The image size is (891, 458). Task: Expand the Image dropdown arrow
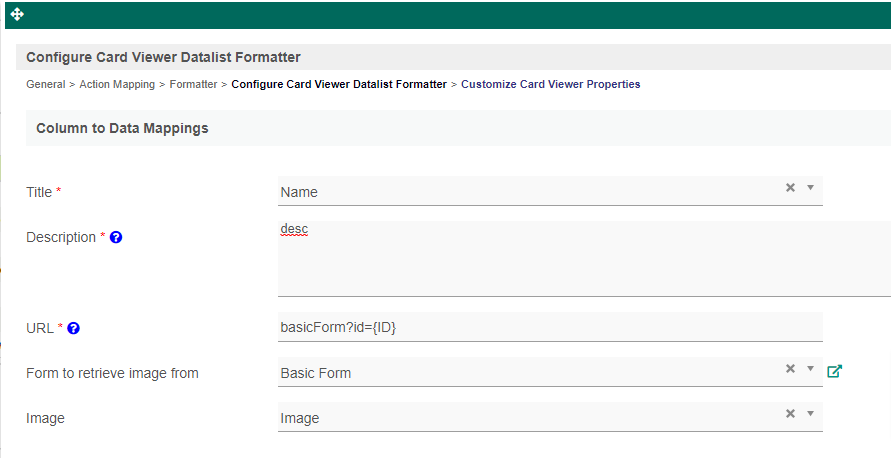pos(810,414)
